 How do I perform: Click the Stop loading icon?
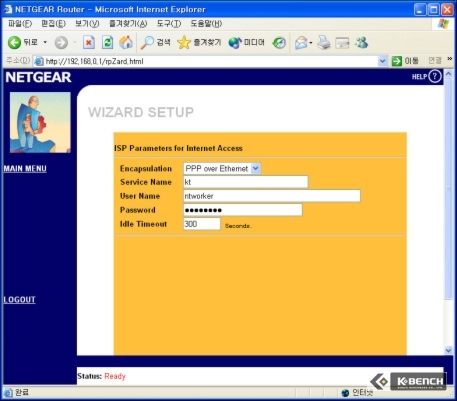click(89, 43)
